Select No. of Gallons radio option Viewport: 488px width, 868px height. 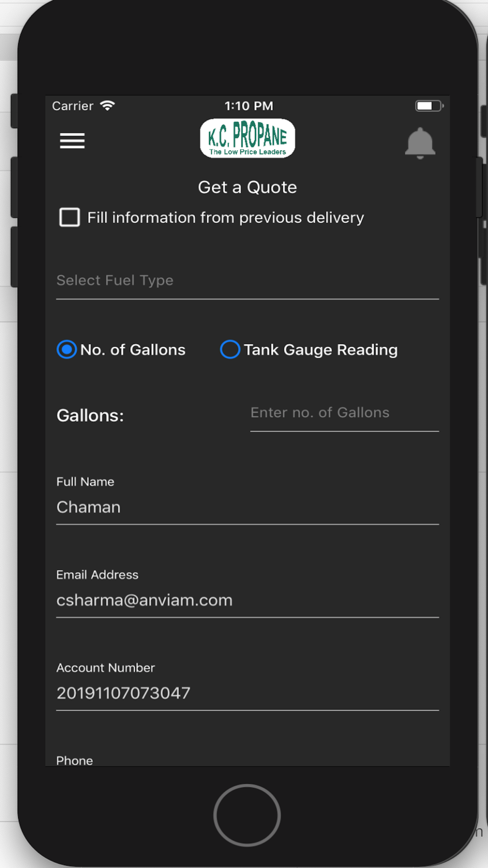[x=67, y=350]
